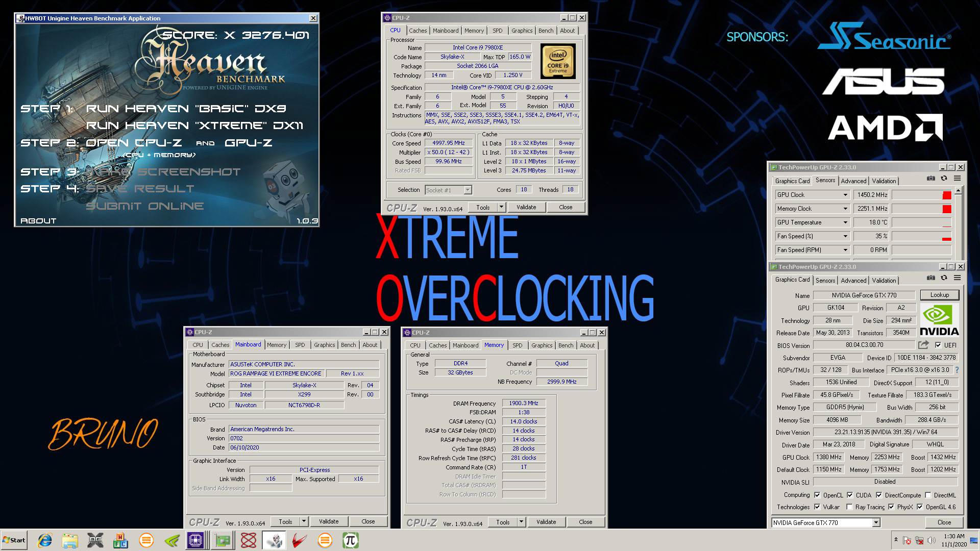
Task: Toggle the DirectML checkbox
Action: click(928, 495)
